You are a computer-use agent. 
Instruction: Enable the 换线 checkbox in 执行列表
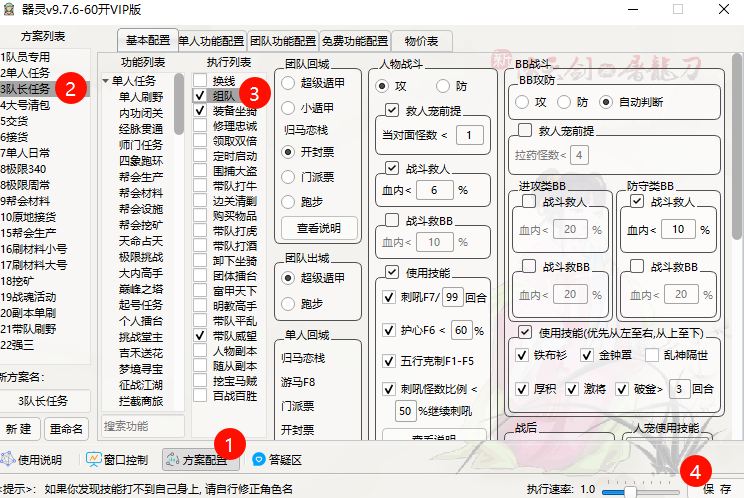point(200,80)
